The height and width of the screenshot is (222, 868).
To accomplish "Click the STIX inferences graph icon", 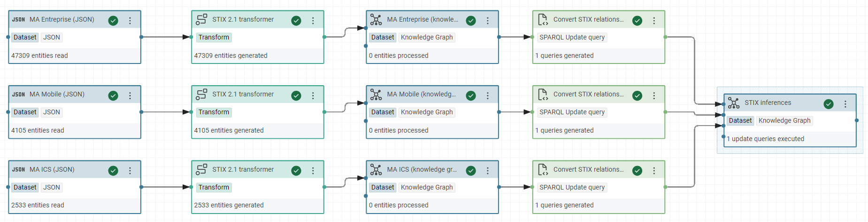I will tap(734, 103).
